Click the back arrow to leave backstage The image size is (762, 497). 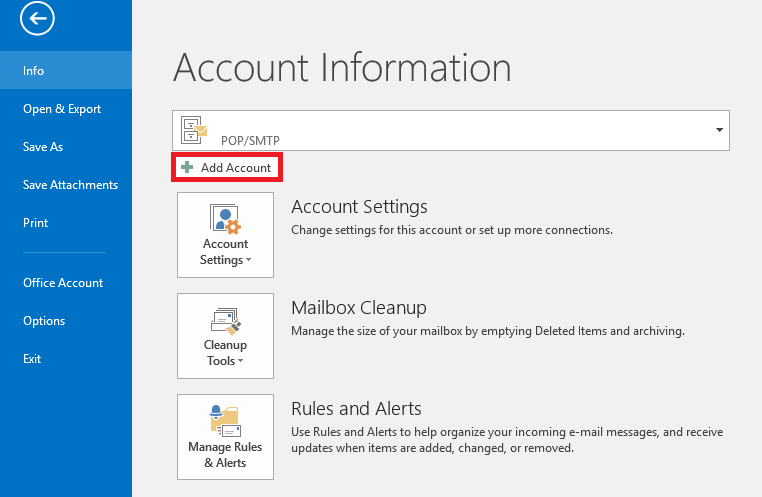(37, 18)
